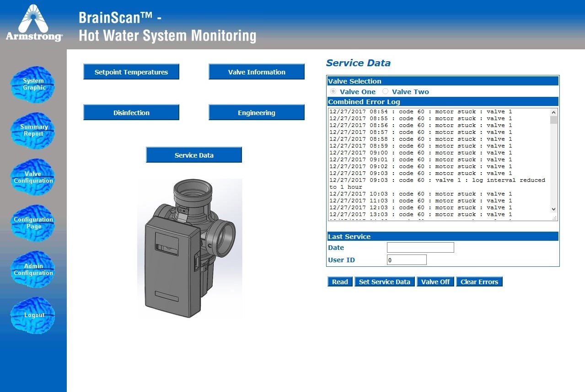Click the error log scrollbar thumb
Viewport: 585px width, 392px height.
553,120
